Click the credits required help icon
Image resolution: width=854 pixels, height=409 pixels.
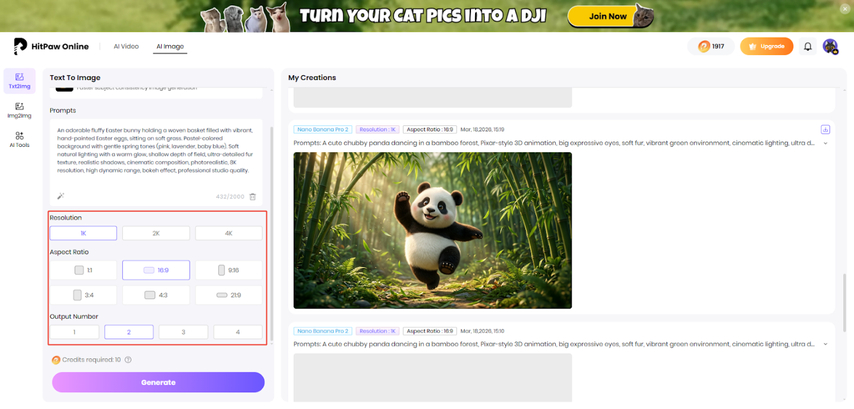pyautogui.click(x=128, y=360)
